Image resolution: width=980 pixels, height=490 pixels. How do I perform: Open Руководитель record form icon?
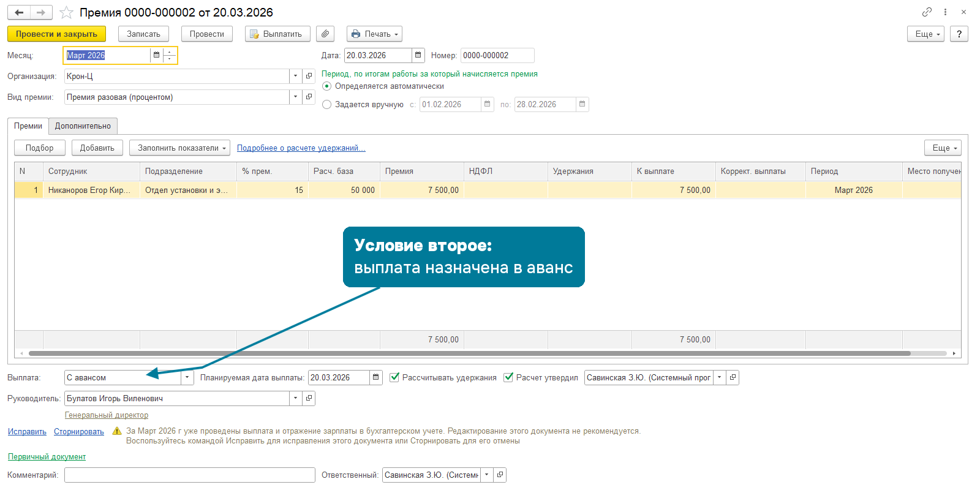coord(309,398)
